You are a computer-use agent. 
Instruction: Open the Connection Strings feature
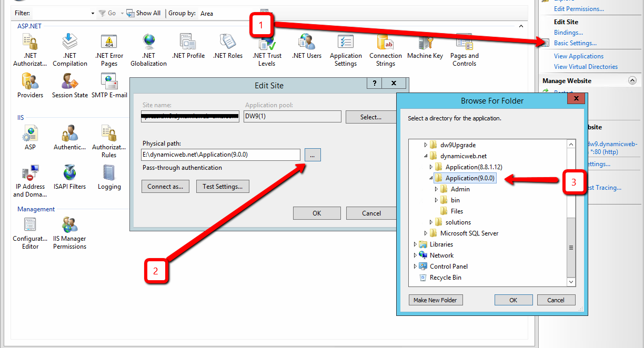tap(385, 50)
